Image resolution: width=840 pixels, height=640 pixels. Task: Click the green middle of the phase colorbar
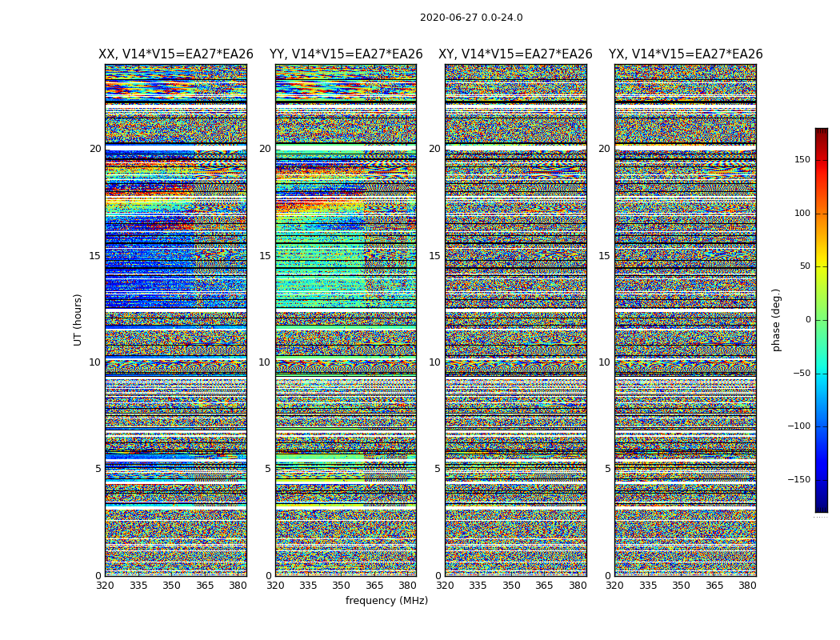coord(822,320)
